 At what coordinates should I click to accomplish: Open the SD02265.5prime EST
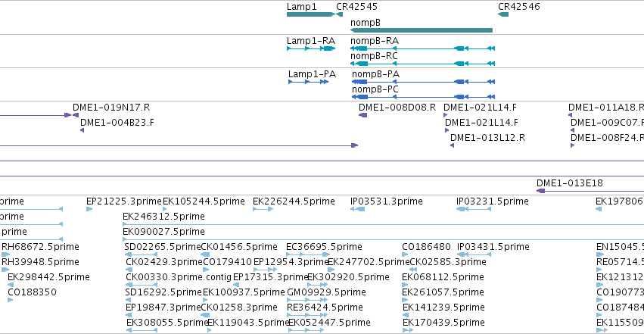pyautogui.click(x=141, y=254)
